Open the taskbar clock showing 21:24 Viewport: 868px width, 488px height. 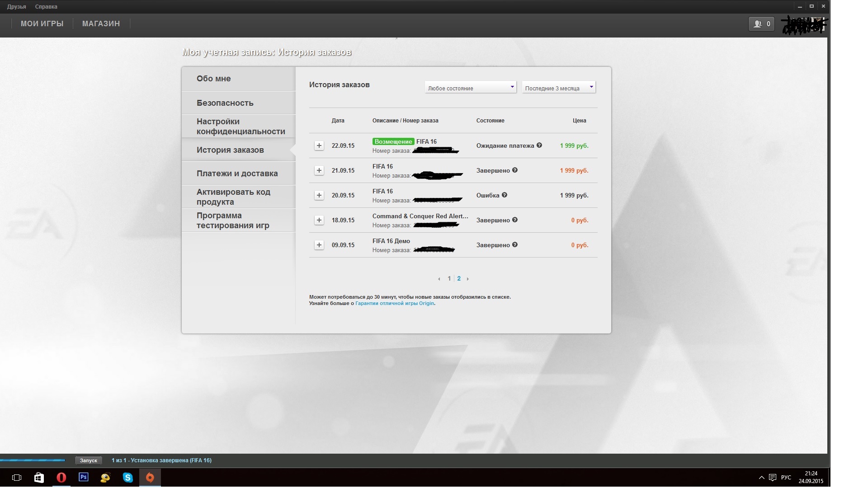click(x=811, y=478)
